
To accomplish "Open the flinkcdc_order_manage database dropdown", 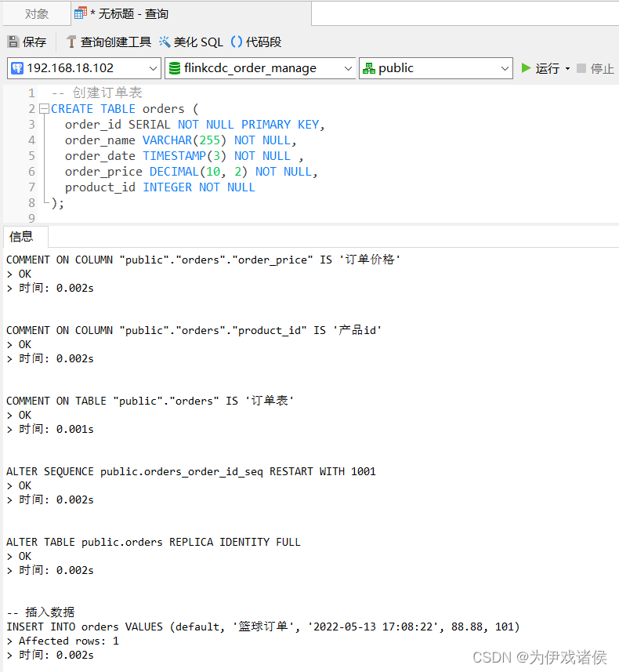I will 348,68.
